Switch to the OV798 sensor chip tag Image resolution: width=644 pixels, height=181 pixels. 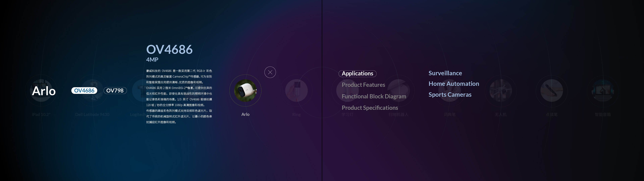coord(115,90)
